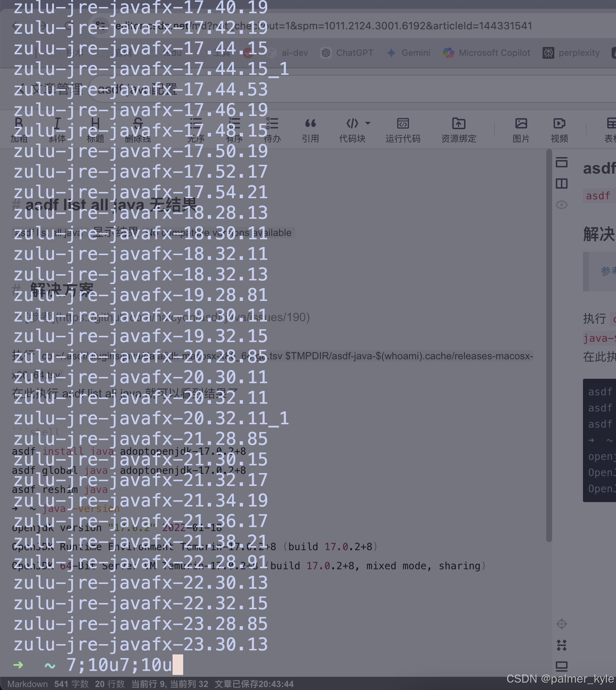
Task: Insert runnable code (运行代码)
Action: point(403,130)
